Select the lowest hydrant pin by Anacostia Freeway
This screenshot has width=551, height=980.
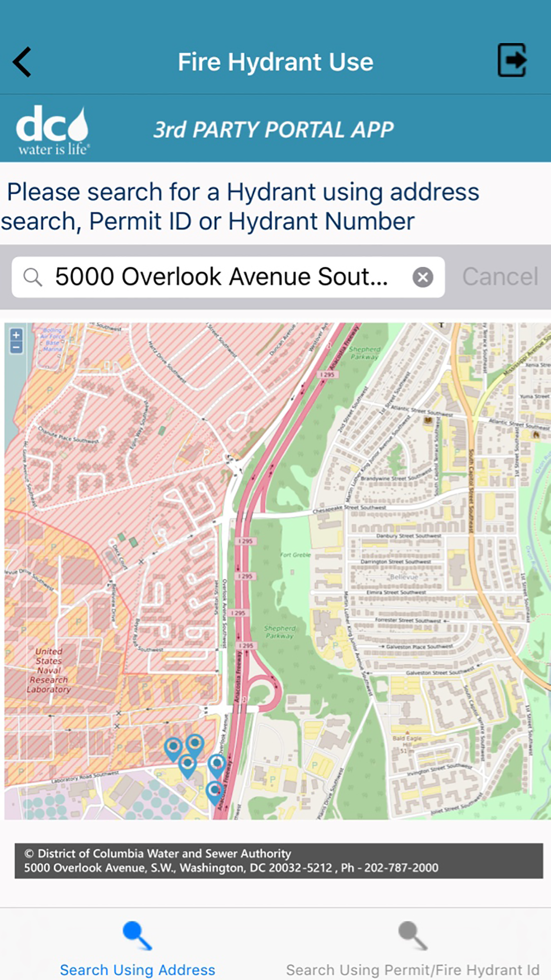click(x=215, y=794)
